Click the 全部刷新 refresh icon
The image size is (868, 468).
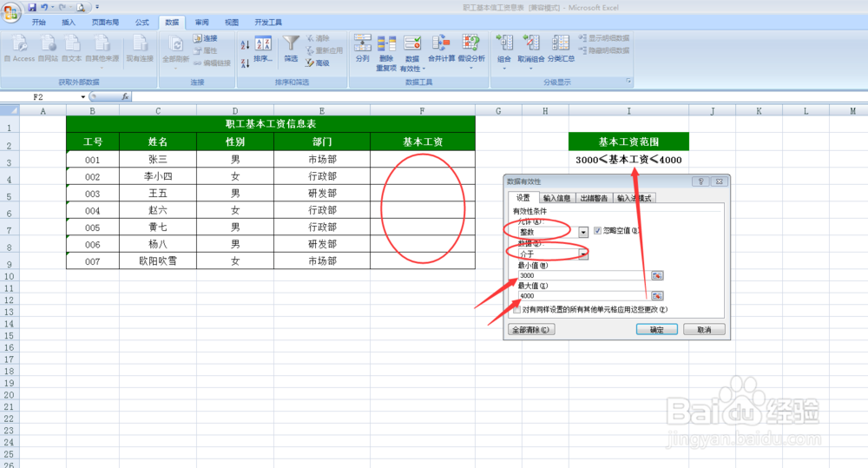coord(175,44)
